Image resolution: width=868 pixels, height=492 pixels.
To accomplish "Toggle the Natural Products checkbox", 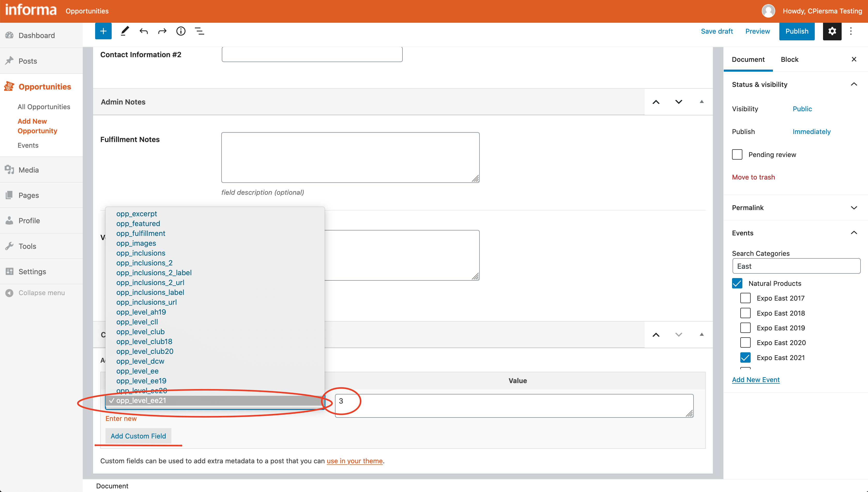I will pyautogui.click(x=737, y=283).
